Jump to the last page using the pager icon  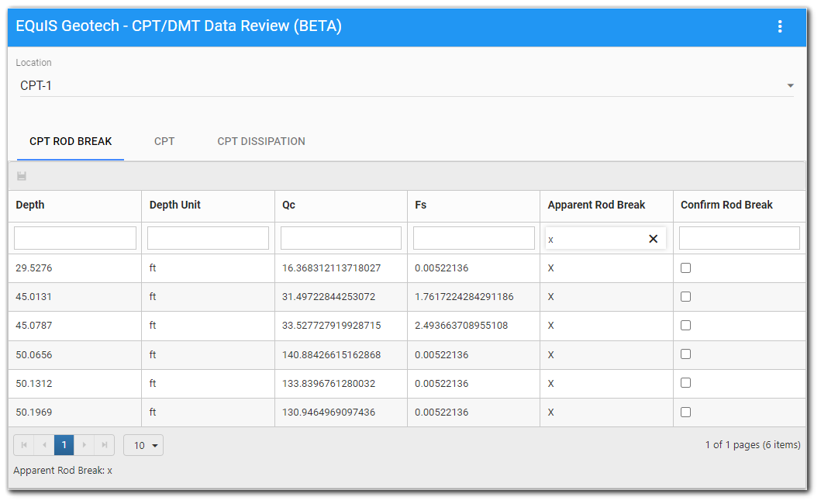click(104, 444)
